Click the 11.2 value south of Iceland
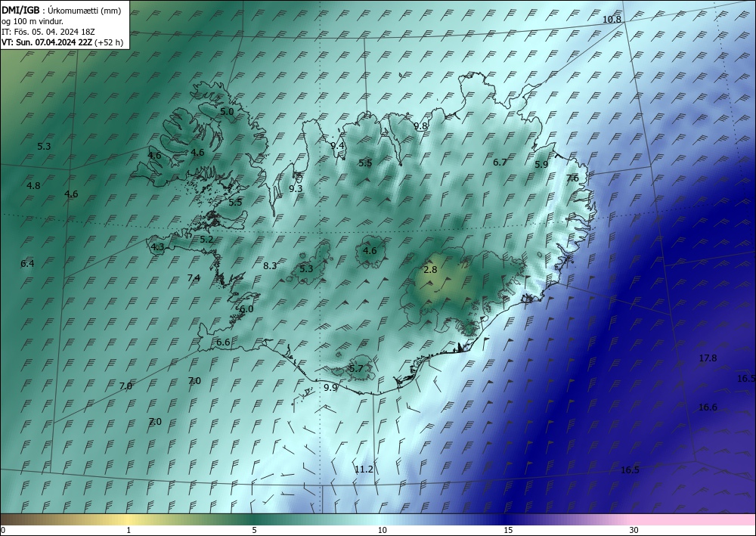 [x=364, y=469]
